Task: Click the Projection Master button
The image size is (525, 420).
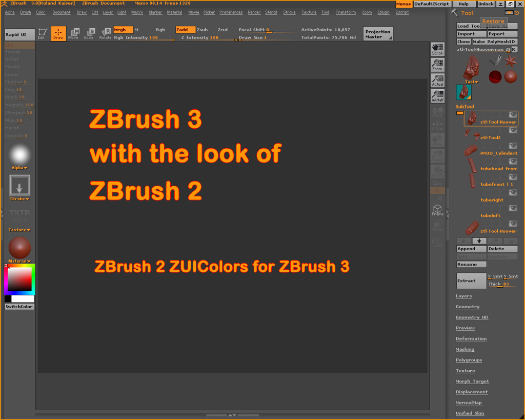Action: 378,34
